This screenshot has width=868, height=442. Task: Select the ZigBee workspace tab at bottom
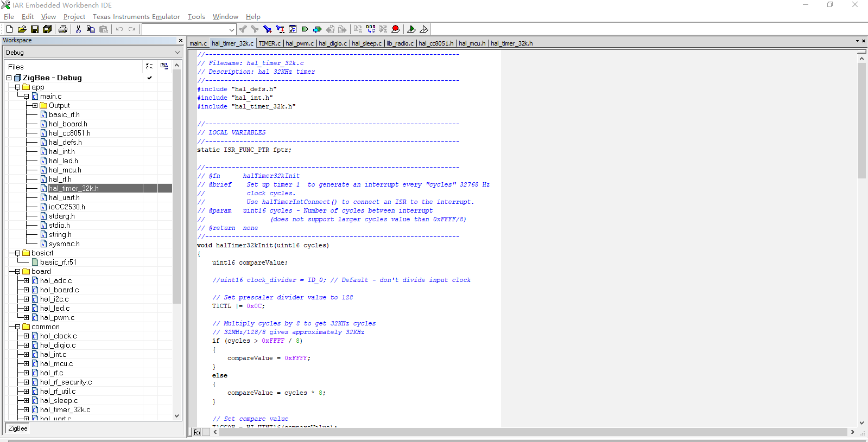click(18, 428)
